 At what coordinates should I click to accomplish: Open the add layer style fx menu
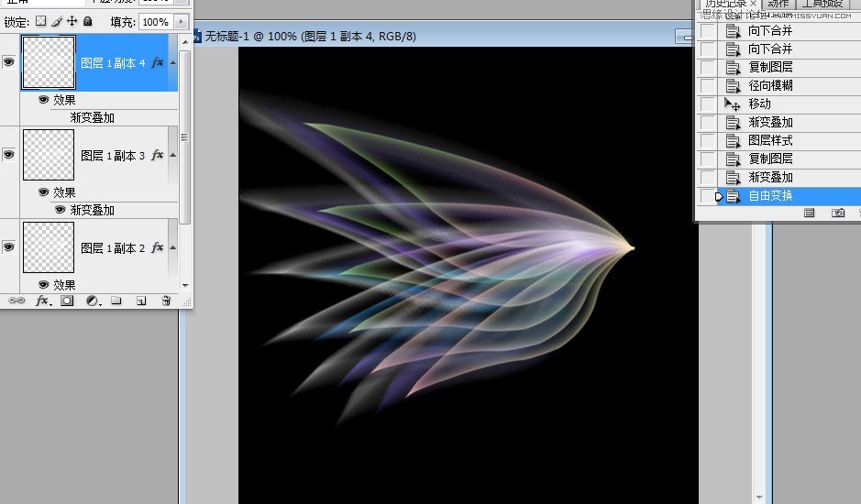click(x=42, y=301)
